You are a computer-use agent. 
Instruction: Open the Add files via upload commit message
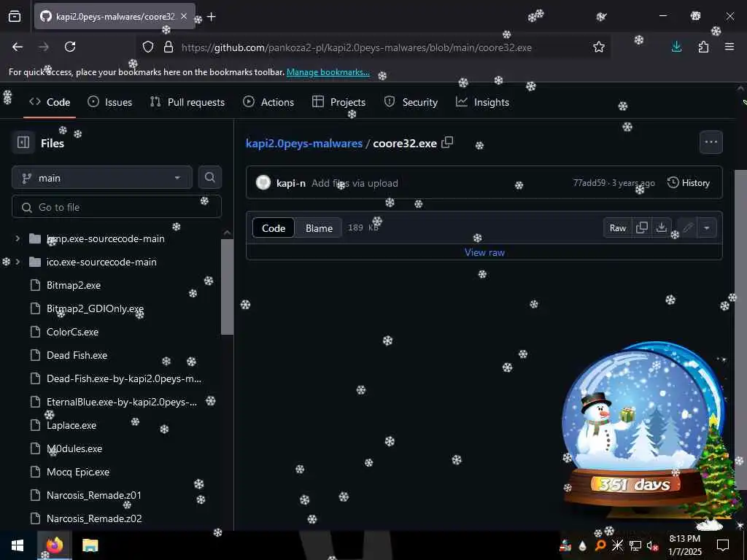355,183
